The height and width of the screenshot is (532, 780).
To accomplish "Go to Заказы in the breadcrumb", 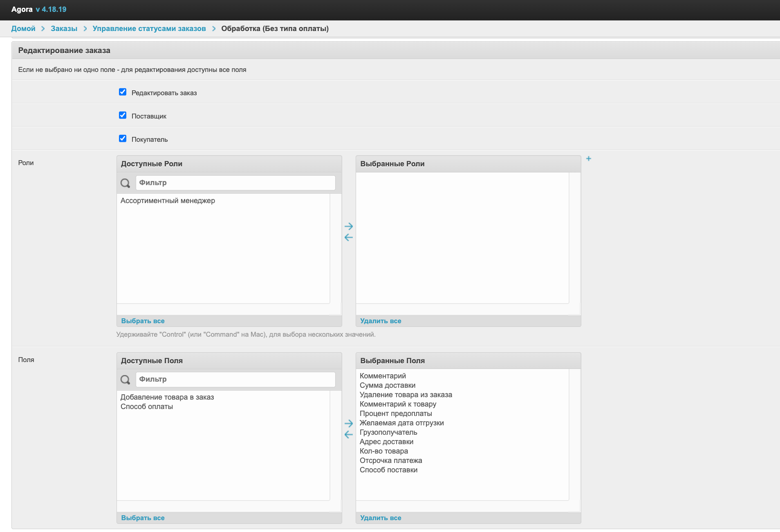I will 64,29.
